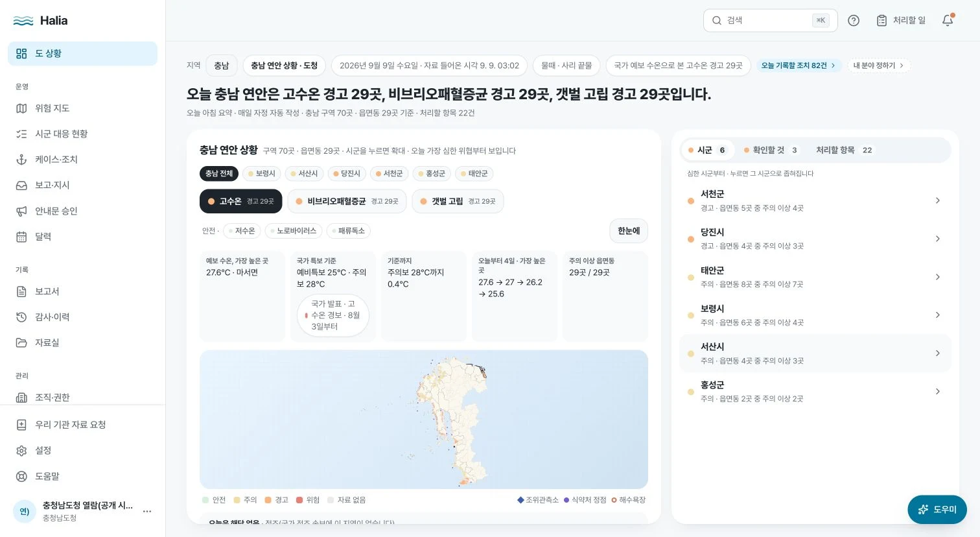Select the 비브리오패혈증균 hazard pill

tap(347, 201)
